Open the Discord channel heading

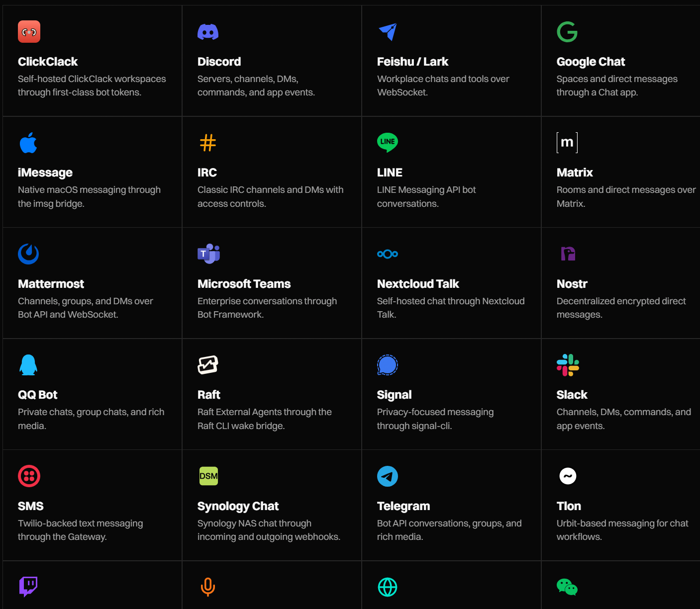pyautogui.click(x=219, y=62)
